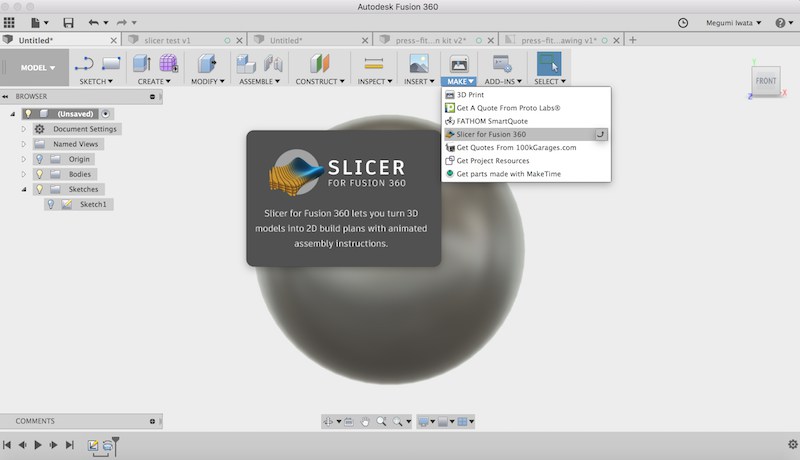Open the MODEL workspace dropdown
This screenshot has height=460, width=800.
point(37,67)
